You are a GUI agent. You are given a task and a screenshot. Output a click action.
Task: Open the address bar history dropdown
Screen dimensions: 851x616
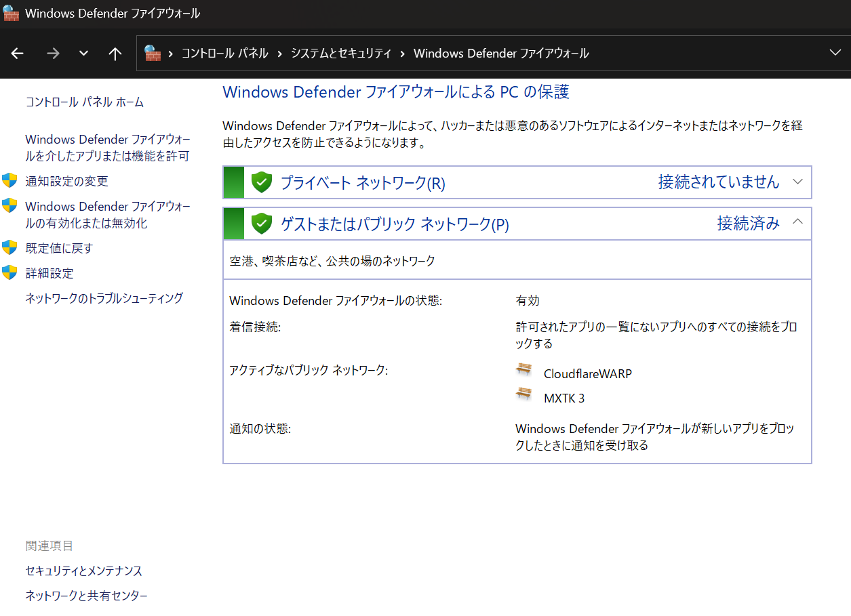pyautogui.click(x=835, y=53)
